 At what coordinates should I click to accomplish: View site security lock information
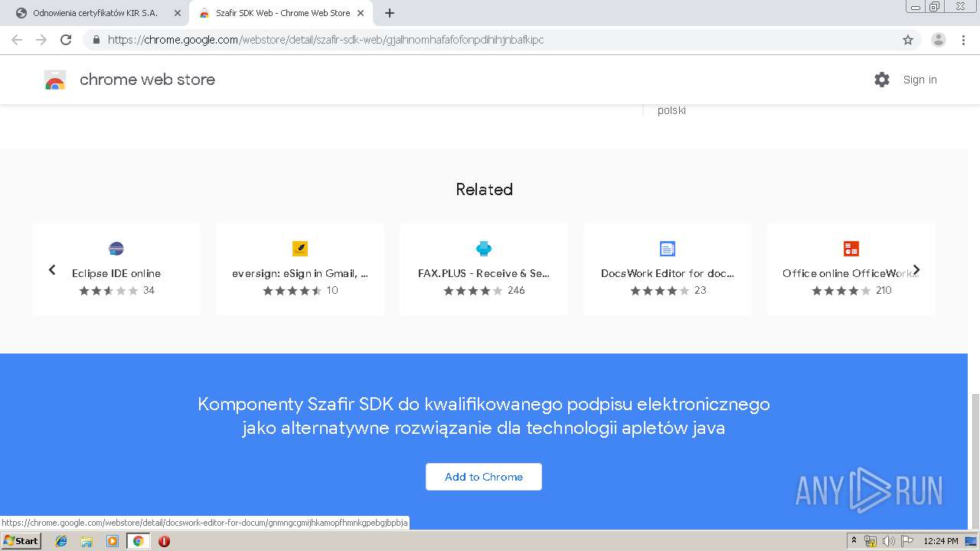(x=96, y=40)
